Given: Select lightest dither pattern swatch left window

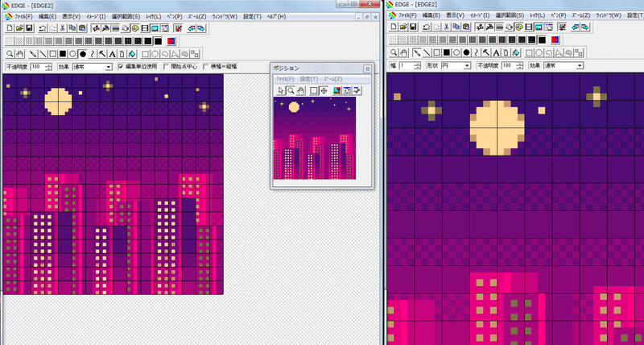Looking at the screenshot, I should click(x=9, y=41).
